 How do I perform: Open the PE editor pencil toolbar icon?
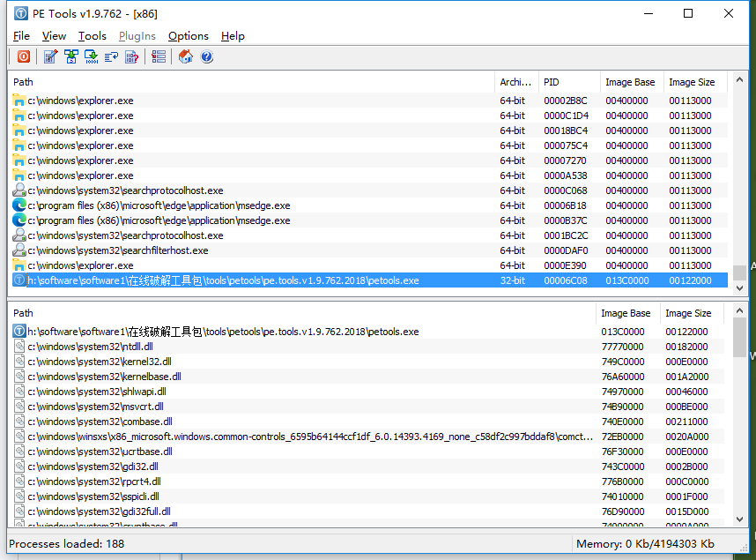(50, 57)
